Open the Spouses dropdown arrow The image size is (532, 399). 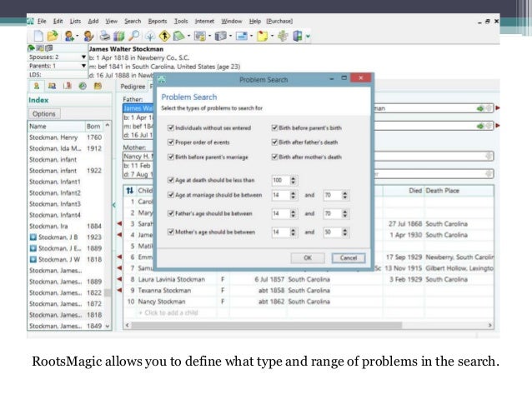click(x=83, y=57)
